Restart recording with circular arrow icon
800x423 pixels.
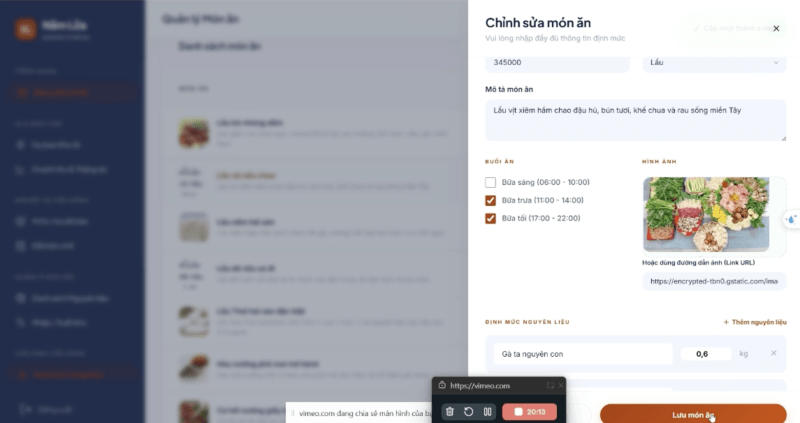468,412
